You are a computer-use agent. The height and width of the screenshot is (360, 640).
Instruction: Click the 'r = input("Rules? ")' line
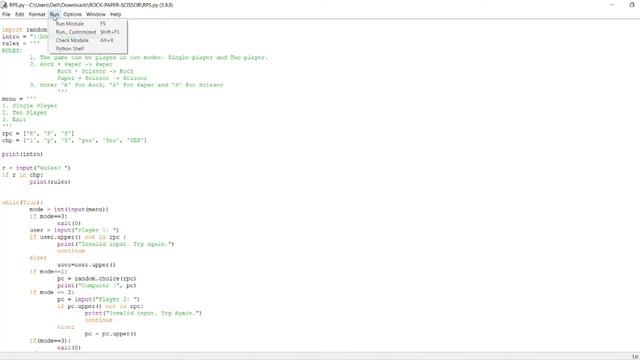pyautogui.click(x=36, y=168)
